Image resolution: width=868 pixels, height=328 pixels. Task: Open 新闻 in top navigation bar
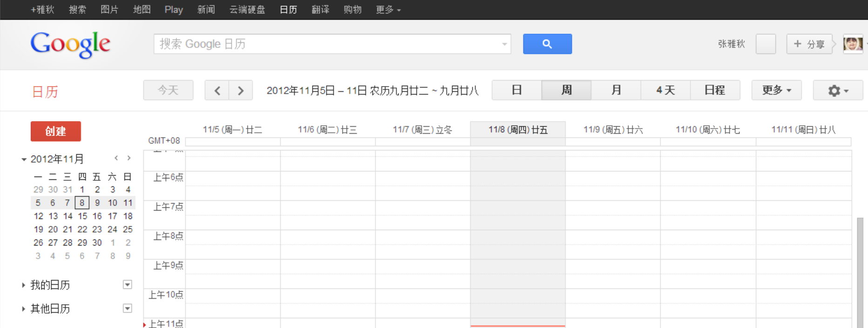click(206, 10)
